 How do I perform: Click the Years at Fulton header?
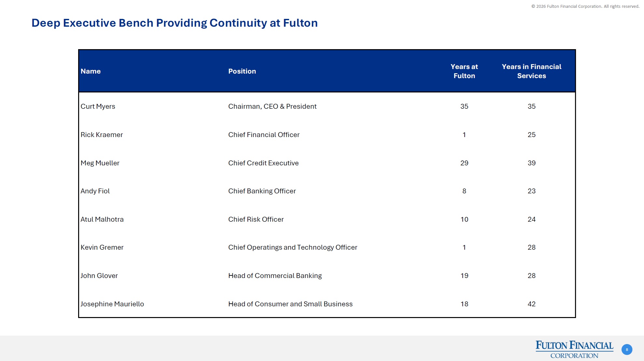pos(464,71)
